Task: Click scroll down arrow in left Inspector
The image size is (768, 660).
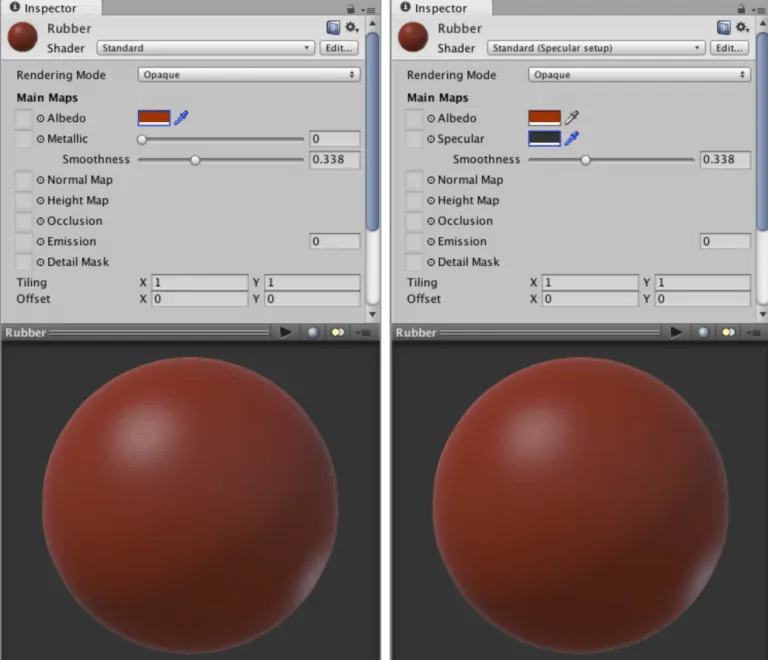Action: point(372,314)
